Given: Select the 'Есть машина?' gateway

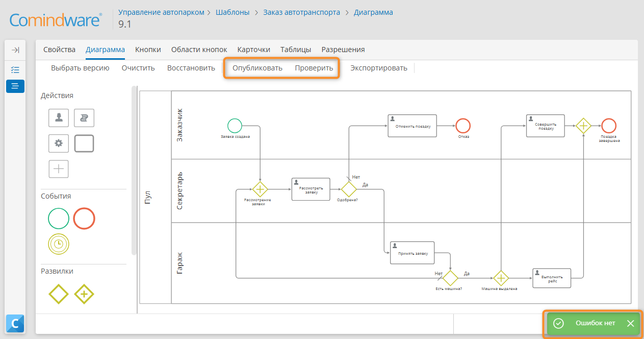Looking at the screenshot, I should tap(450, 278).
